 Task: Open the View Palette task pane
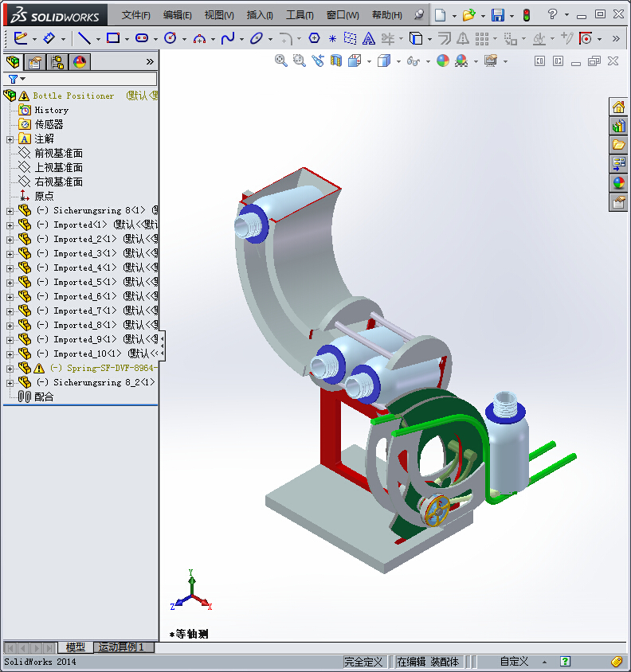pyautogui.click(x=618, y=164)
